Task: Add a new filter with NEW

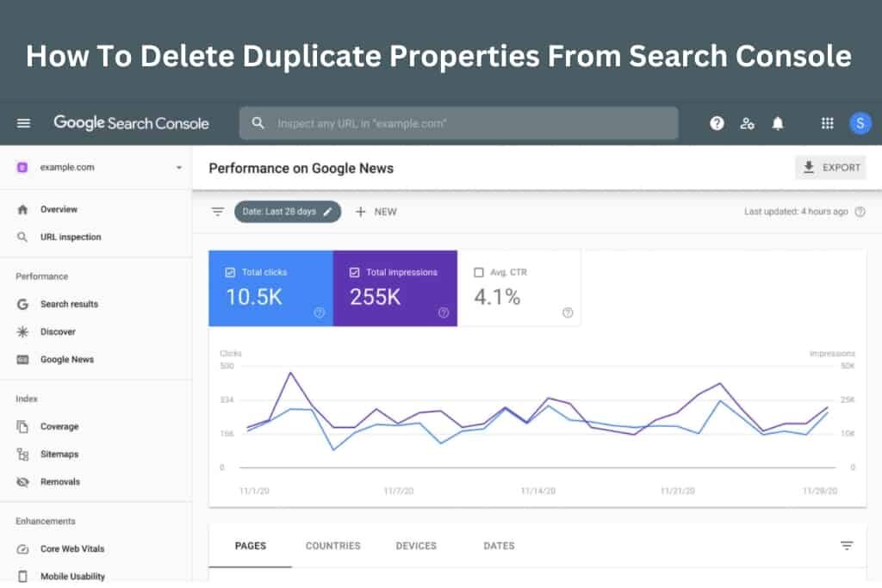Action: [376, 212]
